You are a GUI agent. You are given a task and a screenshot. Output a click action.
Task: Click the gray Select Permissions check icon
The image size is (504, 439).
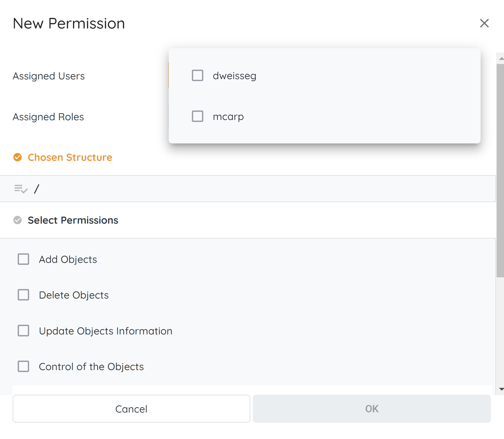(18, 220)
